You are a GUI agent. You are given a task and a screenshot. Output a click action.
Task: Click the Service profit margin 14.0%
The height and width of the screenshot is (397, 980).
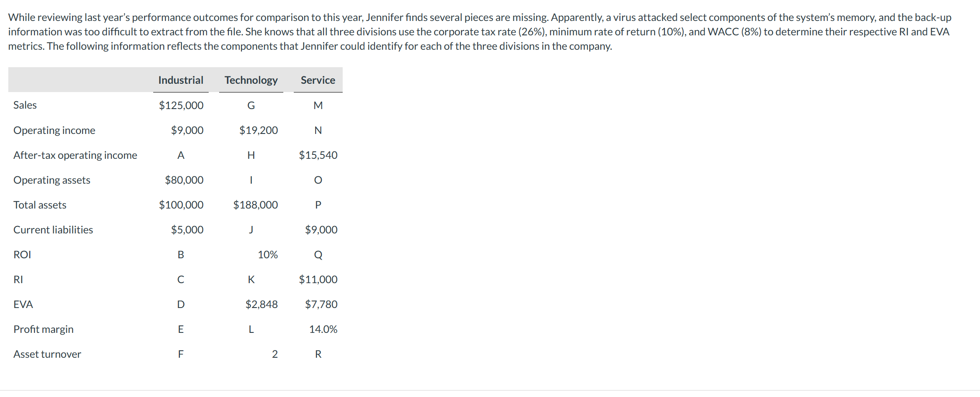click(x=323, y=329)
